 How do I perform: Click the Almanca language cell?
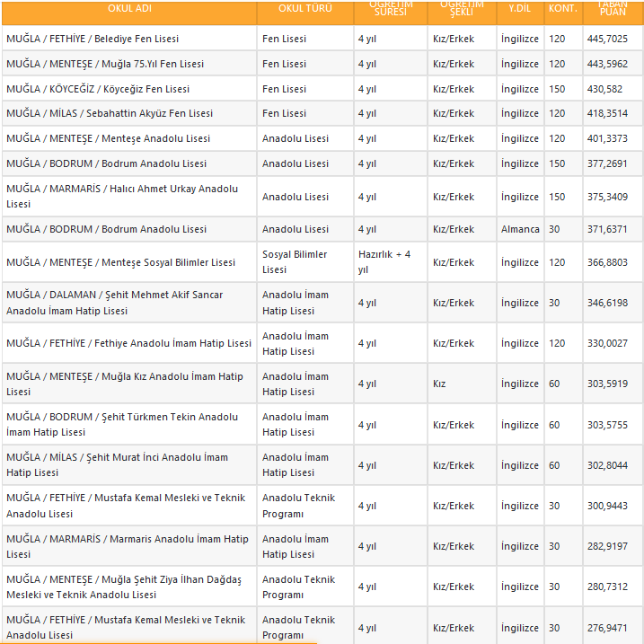(x=520, y=230)
